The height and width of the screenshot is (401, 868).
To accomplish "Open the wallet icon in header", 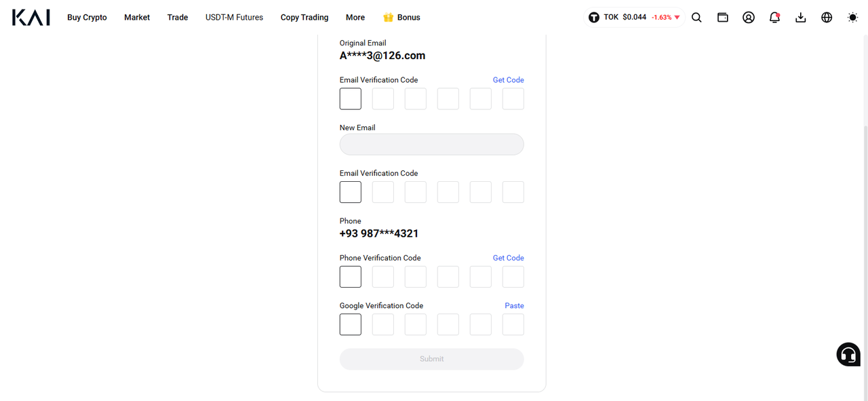I will pos(723,18).
